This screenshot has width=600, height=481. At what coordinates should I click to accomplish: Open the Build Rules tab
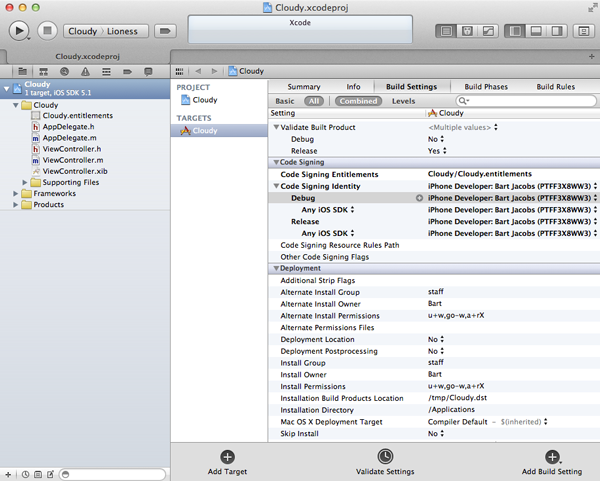click(x=556, y=87)
